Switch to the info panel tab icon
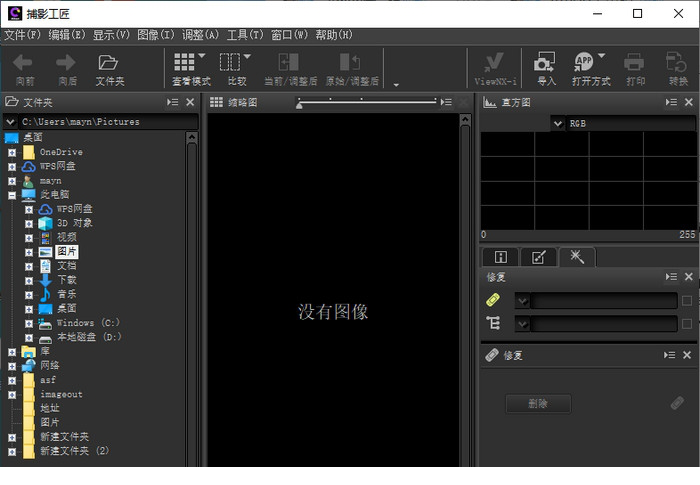 coord(501,257)
